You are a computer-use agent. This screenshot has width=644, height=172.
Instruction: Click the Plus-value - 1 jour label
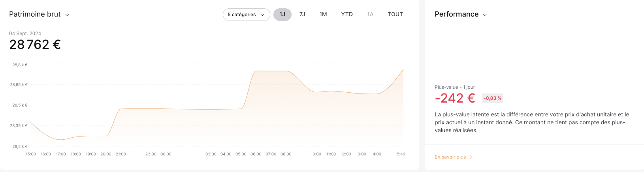pyautogui.click(x=454, y=87)
